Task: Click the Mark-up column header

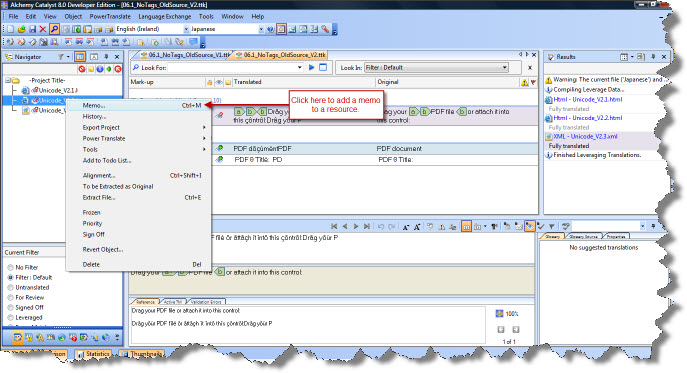Action: (167, 82)
